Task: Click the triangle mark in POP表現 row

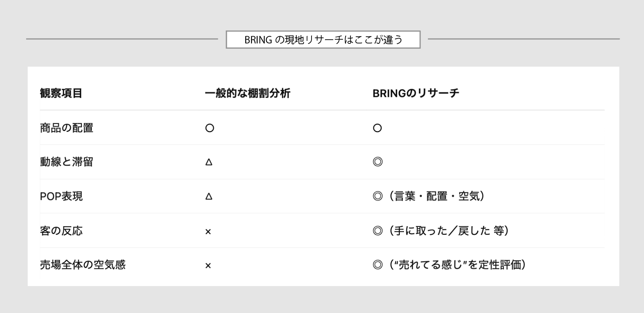Action: coord(209,196)
